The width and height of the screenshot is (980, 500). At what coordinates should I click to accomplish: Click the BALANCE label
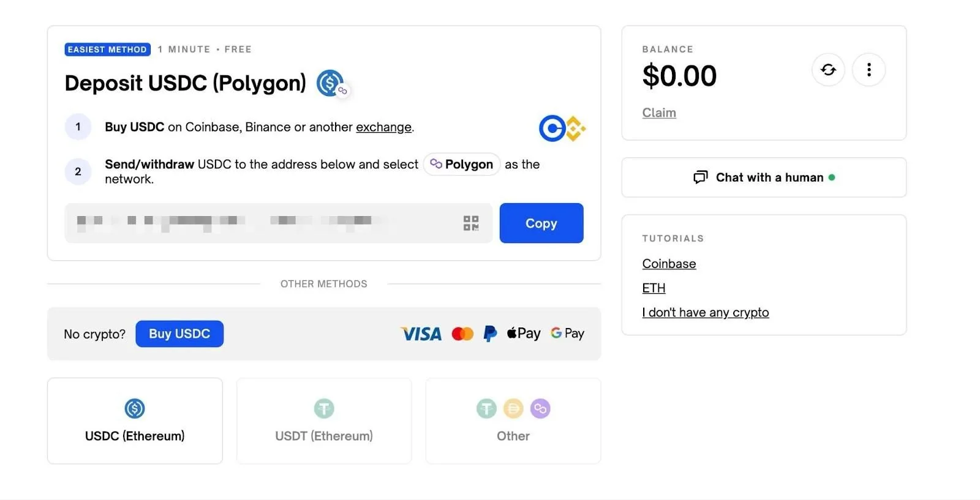click(668, 49)
